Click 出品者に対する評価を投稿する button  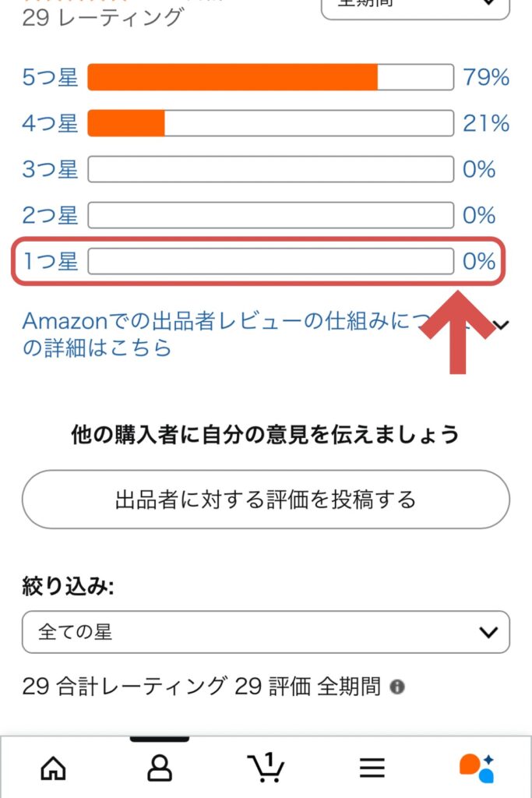(266, 500)
